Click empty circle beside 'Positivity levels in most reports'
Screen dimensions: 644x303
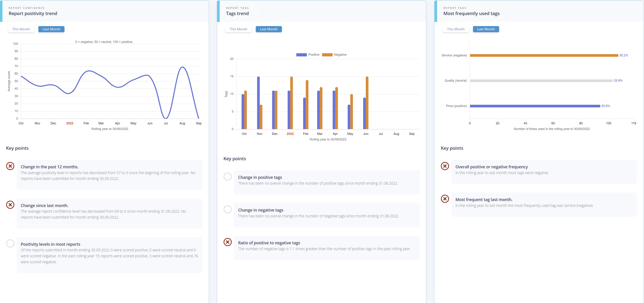point(10,243)
